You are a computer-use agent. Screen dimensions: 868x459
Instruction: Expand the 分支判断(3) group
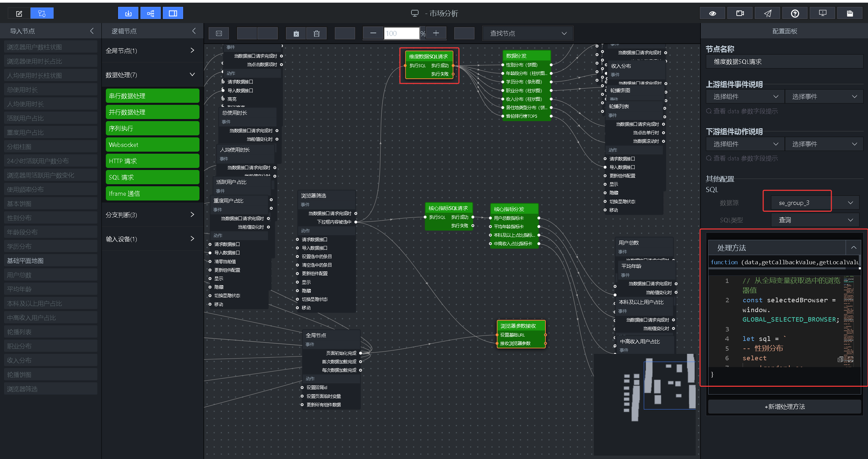[x=152, y=215]
